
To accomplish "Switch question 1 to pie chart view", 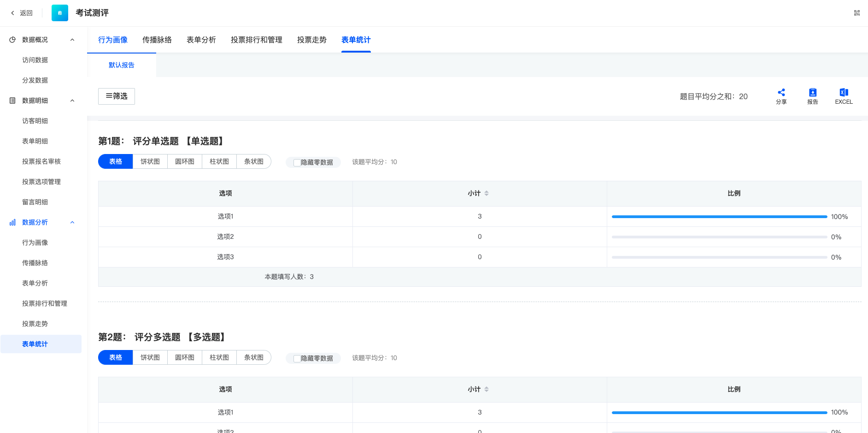I will 150,161.
